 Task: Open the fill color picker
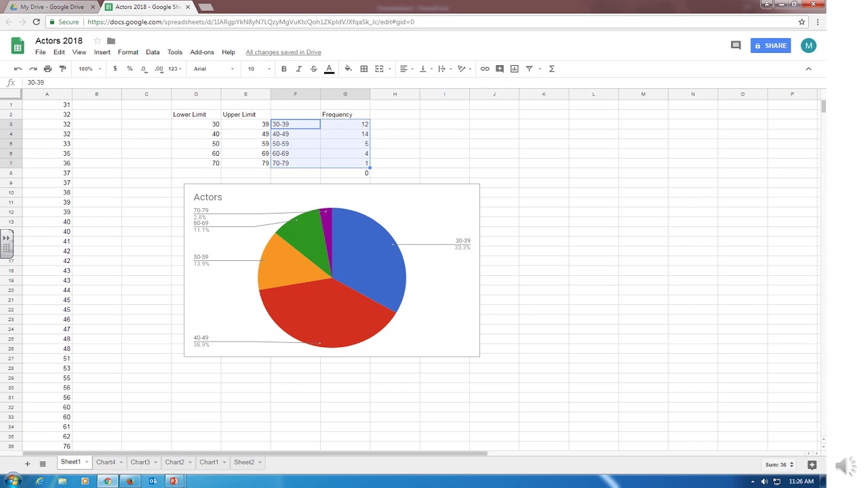pos(348,68)
